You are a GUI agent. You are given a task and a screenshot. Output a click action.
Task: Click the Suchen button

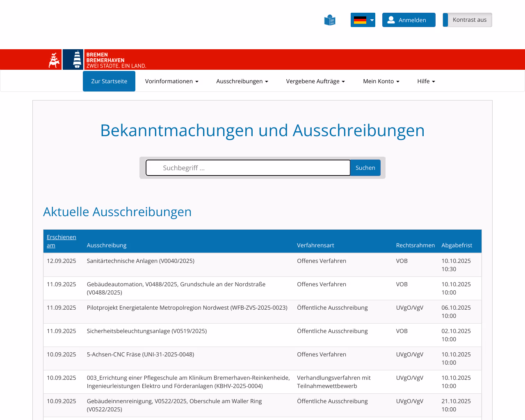(x=365, y=168)
